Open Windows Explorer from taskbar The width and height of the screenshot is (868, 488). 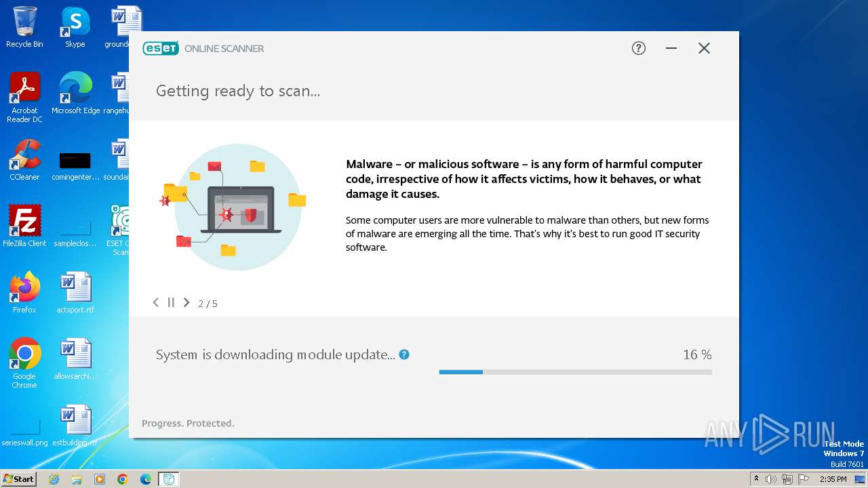pos(77,479)
